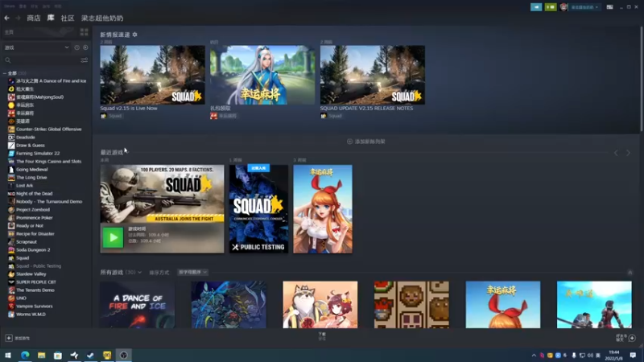This screenshot has height=362, width=644.
Task: Open the Steam menu in the title bar
Action: coord(10,6)
